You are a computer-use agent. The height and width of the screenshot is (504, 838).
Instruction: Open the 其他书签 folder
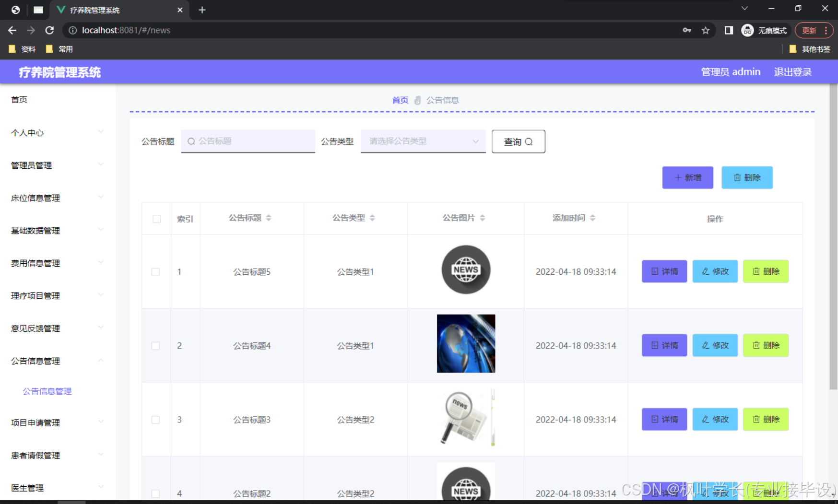click(810, 49)
